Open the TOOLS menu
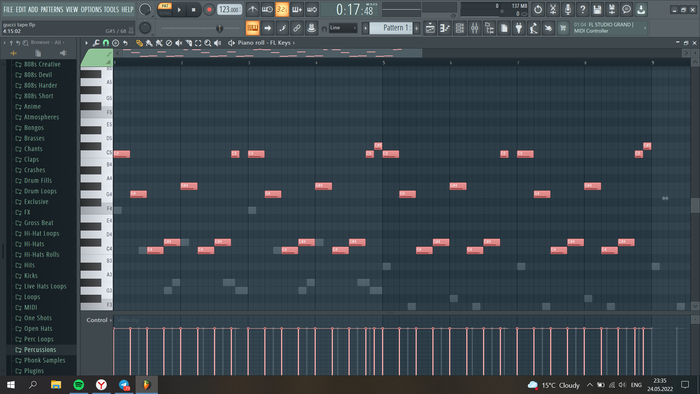This screenshot has width=700, height=394. point(112,9)
